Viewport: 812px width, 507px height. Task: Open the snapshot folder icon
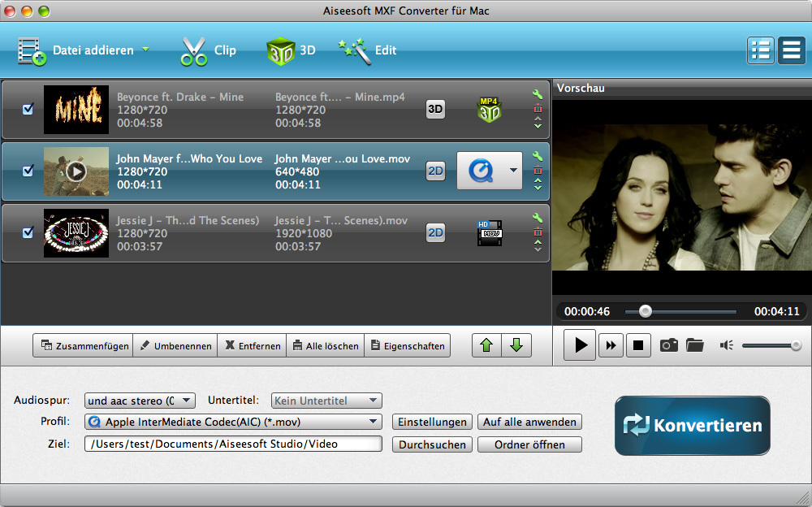[x=694, y=345]
